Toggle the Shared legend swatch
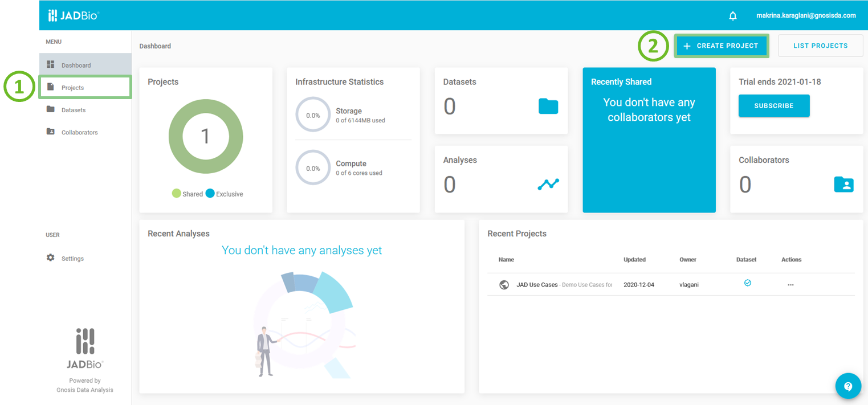This screenshot has width=868, height=405. [177, 194]
